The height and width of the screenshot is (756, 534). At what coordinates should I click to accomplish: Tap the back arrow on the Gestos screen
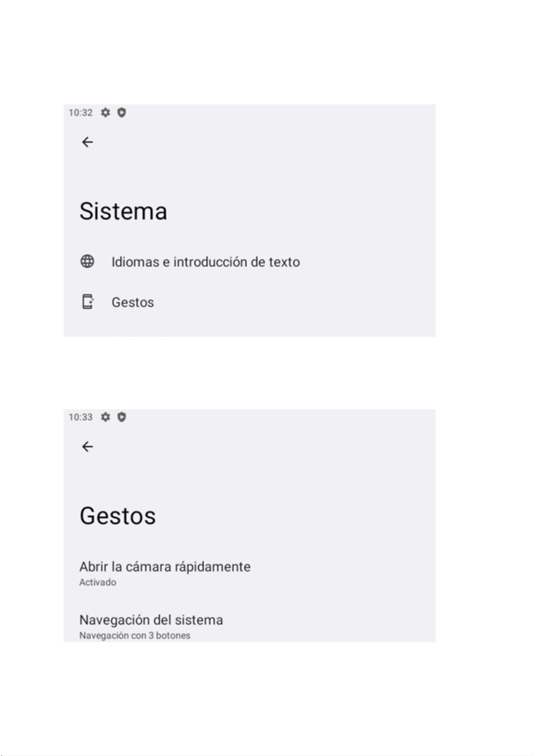[88, 447]
